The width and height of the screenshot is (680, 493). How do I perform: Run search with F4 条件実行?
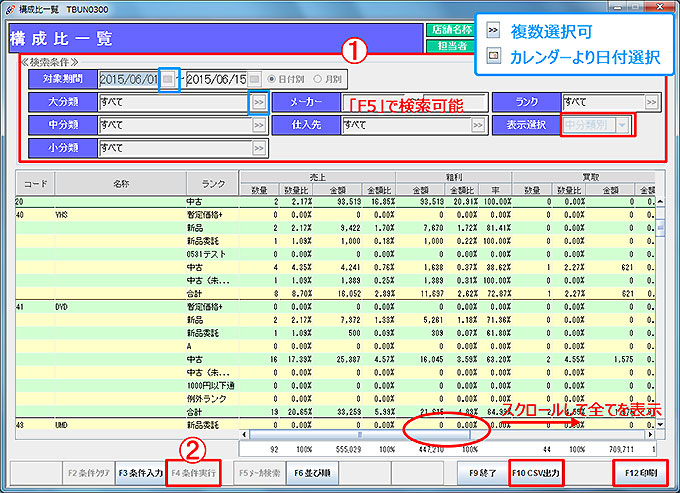[x=193, y=473]
